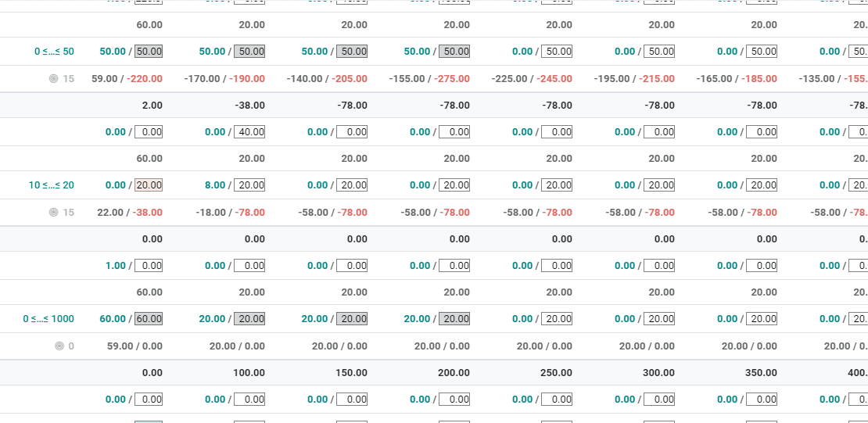This screenshot has width=868, height=423.
Task: Click the bold 250.00 cell
Action: tap(556, 373)
